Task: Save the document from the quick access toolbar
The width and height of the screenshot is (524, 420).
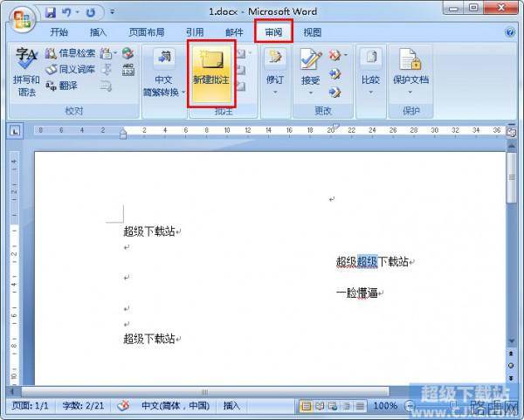Action: [51, 13]
